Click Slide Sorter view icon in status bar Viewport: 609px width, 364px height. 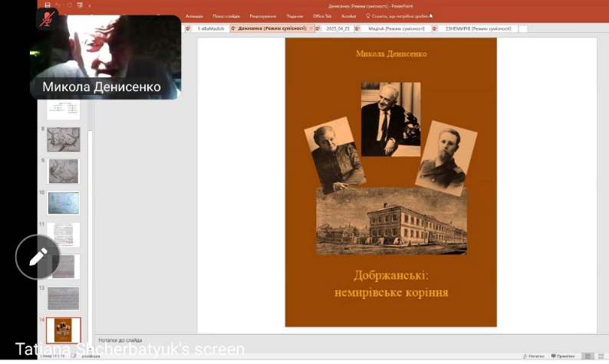tap(601, 356)
